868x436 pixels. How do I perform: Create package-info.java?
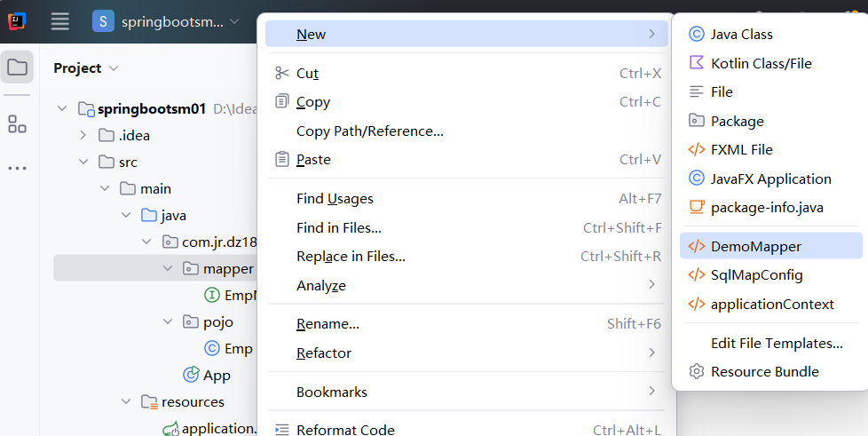771,207
